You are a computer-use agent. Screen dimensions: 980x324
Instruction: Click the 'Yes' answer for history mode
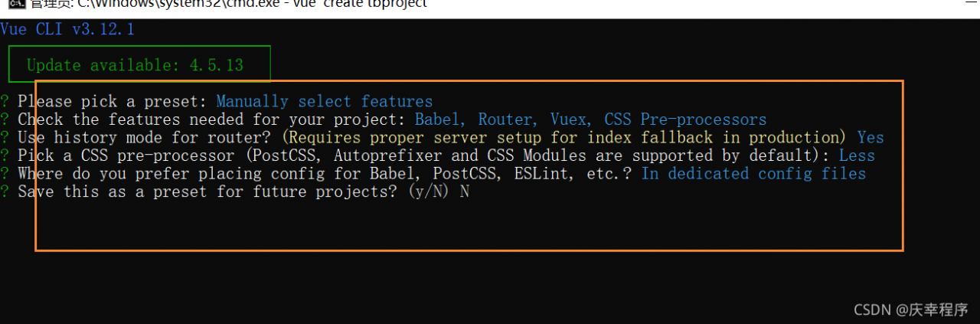(871, 139)
